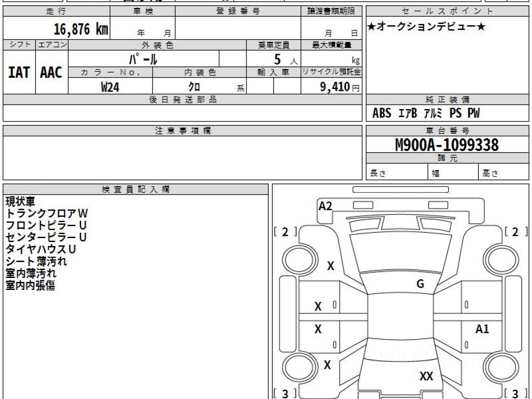Select the IAT shift type cell
The width and height of the screenshot is (532, 399).
(19, 73)
